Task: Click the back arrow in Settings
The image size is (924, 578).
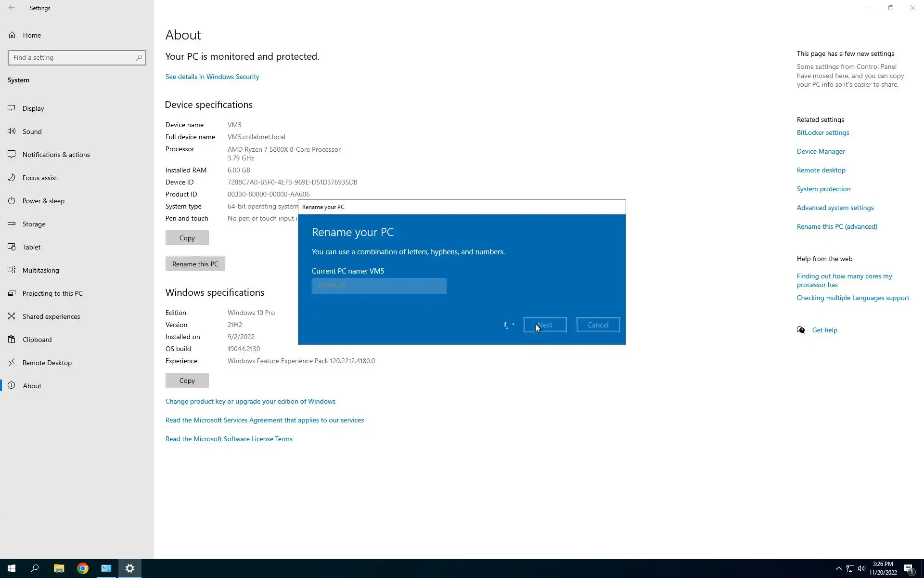Action: tap(12, 8)
